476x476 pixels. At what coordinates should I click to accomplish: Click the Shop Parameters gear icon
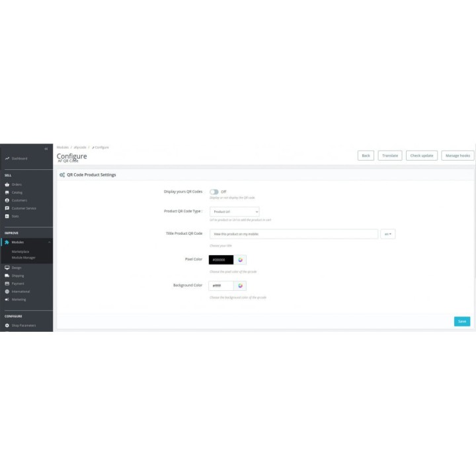[x=7, y=325]
